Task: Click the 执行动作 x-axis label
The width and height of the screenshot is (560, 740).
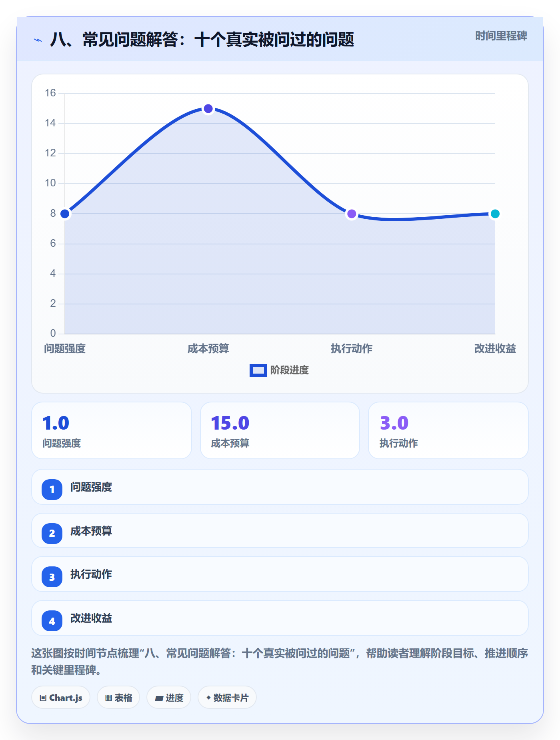Action: click(x=352, y=348)
